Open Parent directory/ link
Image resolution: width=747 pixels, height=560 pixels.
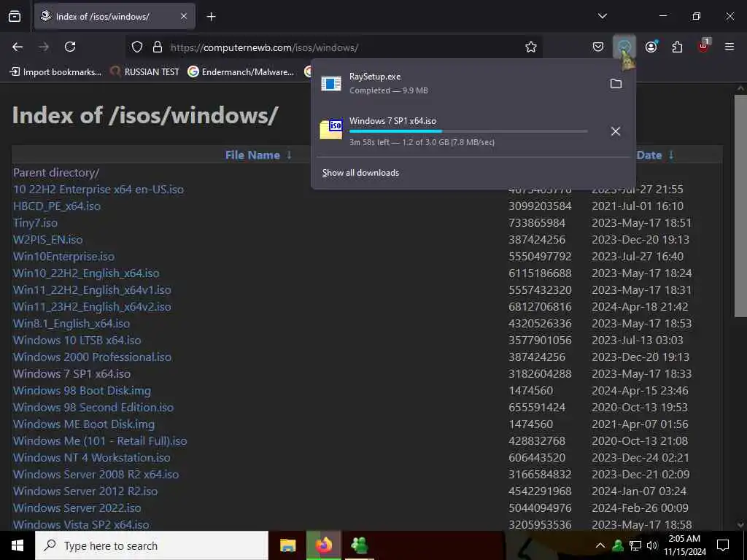click(x=56, y=172)
